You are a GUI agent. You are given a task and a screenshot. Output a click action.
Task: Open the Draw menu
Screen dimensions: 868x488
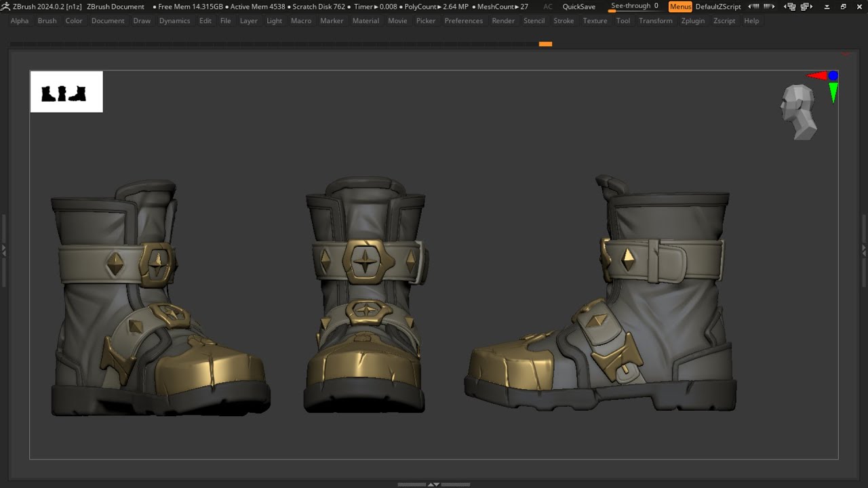(142, 21)
